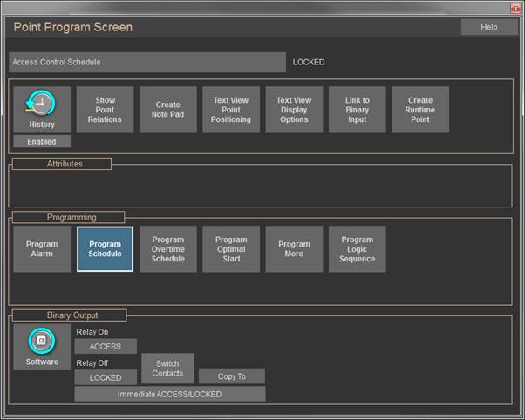This screenshot has width=525, height=420.
Task: Open Program Logic Sequence
Action: (x=357, y=249)
